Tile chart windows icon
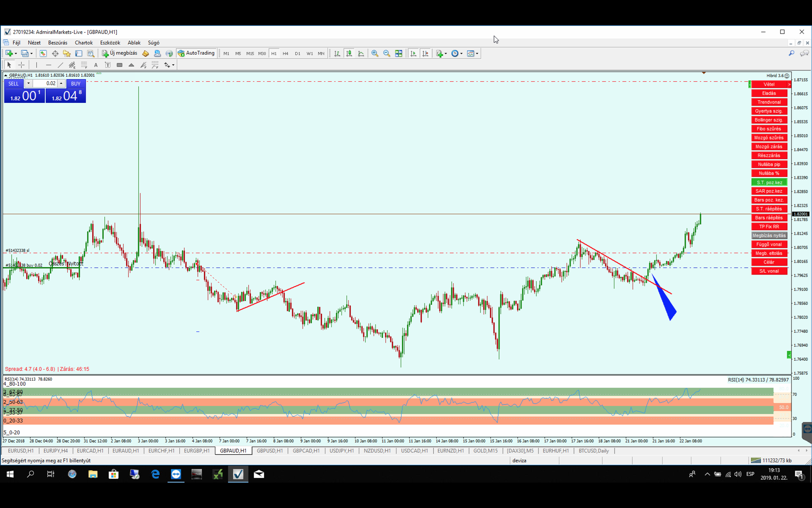This screenshot has width=812, height=508. (x=399, y=53)
